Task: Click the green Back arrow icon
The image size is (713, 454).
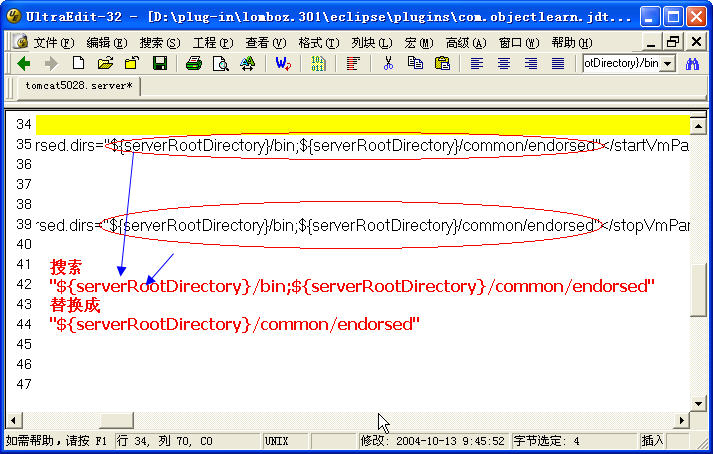Action: click(x=24, y=63)
